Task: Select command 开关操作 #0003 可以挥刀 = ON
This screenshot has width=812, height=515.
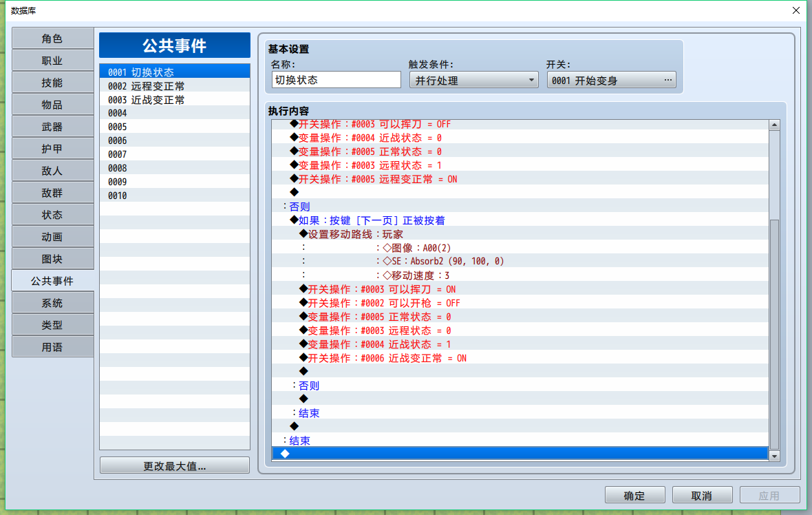Action: (520, 289)
